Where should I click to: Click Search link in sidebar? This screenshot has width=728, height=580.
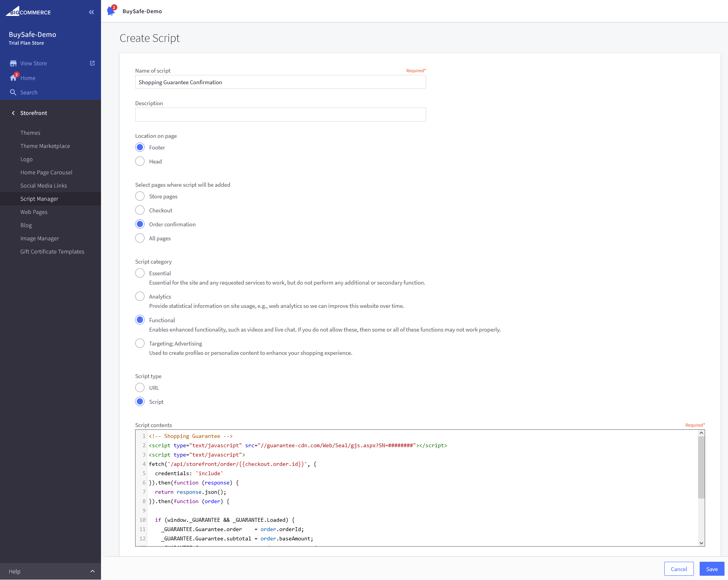pyautogui.click(x=29, y=92)
